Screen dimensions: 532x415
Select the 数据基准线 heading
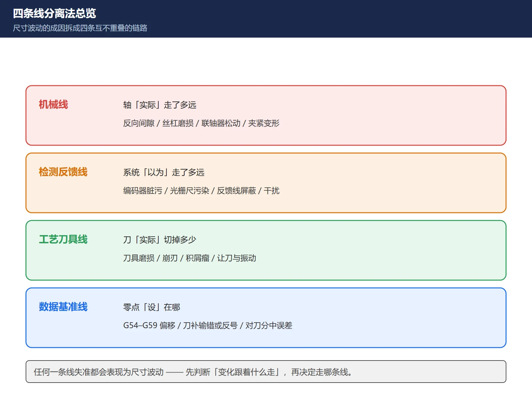pos(63,307)
